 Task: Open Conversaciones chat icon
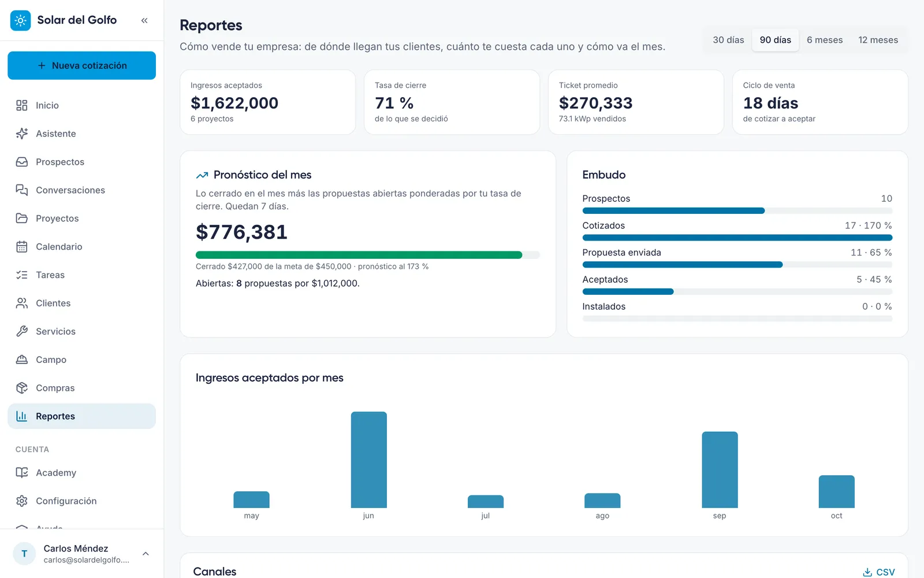(22, 190)
